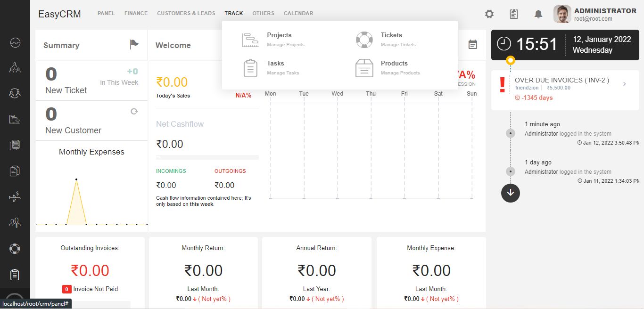Open the staff people icon in sidebar
The height and width of the screenshot is (309, 644).
click(15, 222)
